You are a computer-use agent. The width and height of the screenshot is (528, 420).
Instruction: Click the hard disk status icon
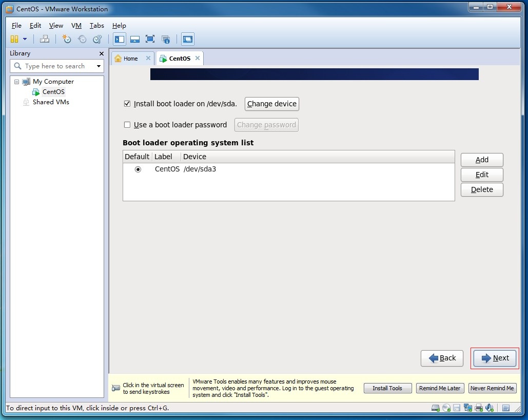pyautogui.click(x=436, y=408)
